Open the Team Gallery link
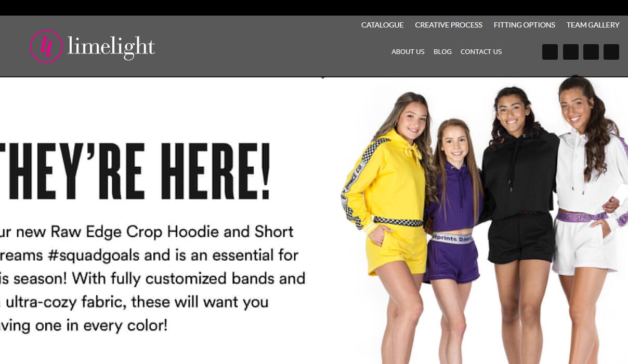Image resolution: width=628 pixels, height=364 pixels. [x=593, y=25]
